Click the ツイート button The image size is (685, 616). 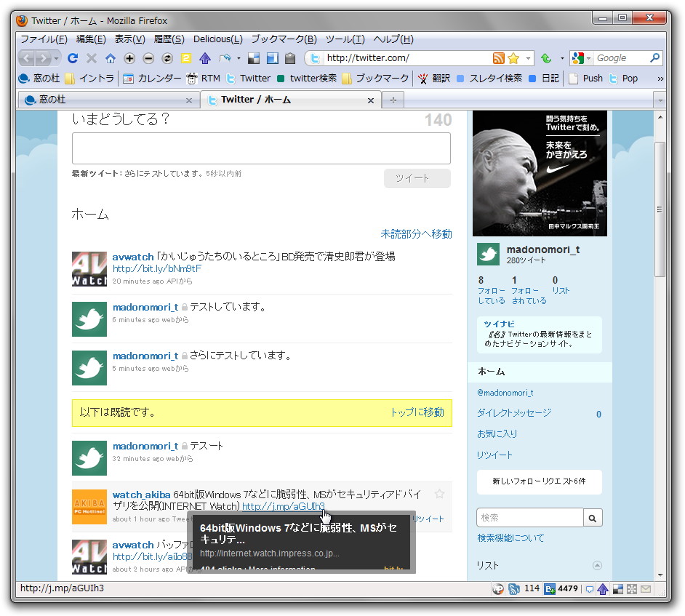click(417, 177)
